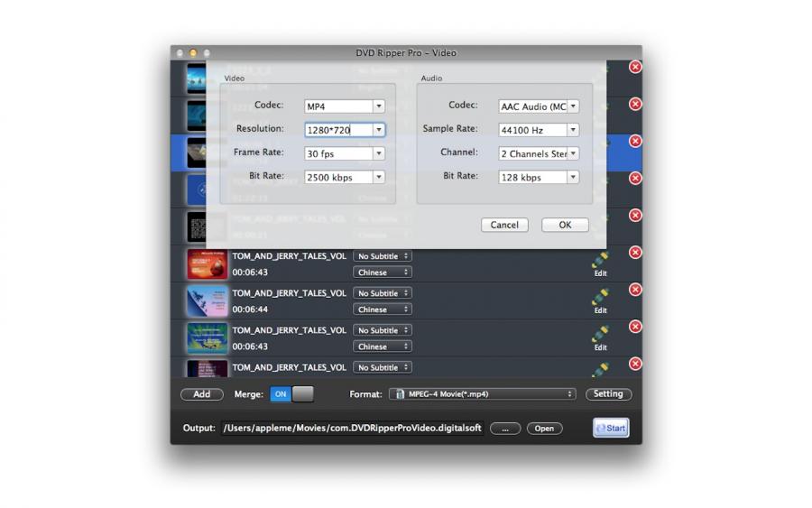Open the video Codec dropdown showing MP4
Screen dimensions: 812x508
[x=345, y=106]
